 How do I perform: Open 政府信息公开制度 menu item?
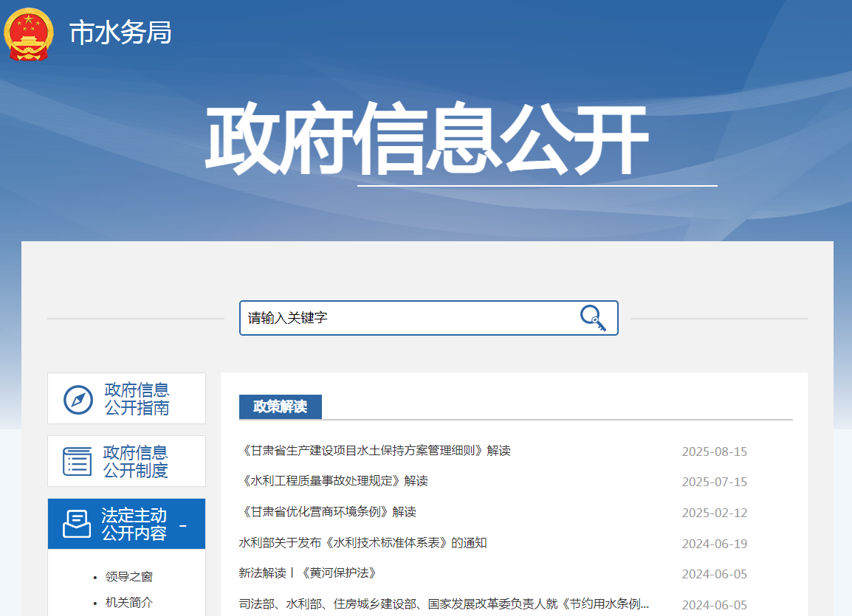click(135, 461)
